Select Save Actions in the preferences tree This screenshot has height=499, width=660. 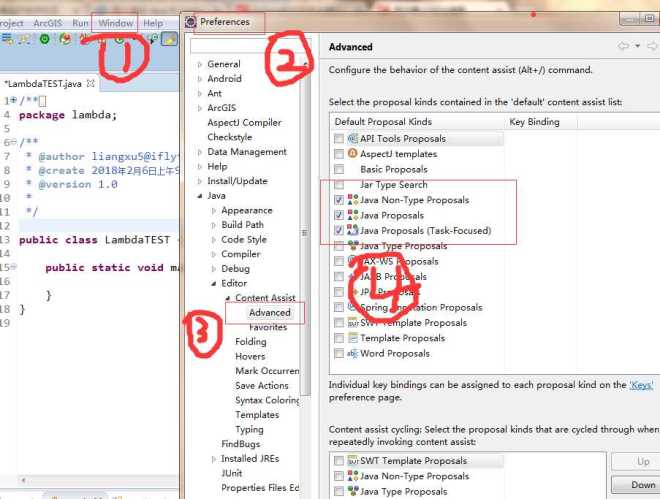[262, 385]
